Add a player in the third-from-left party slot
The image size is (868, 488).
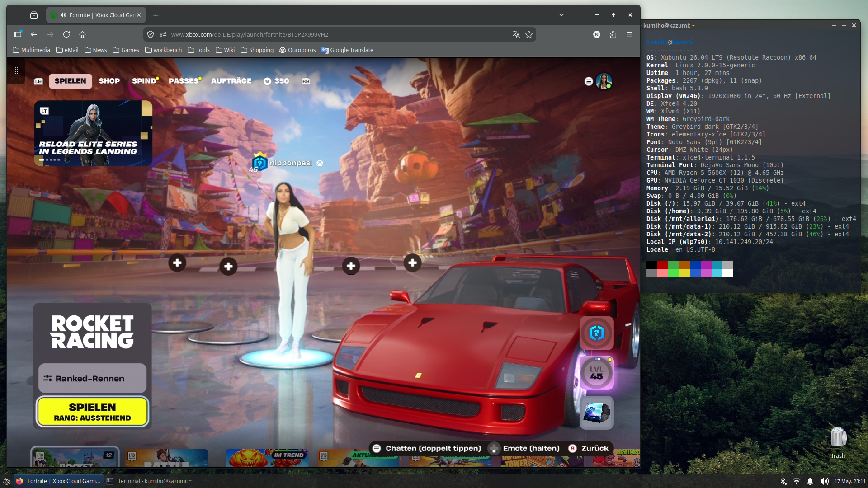[351, 266]
